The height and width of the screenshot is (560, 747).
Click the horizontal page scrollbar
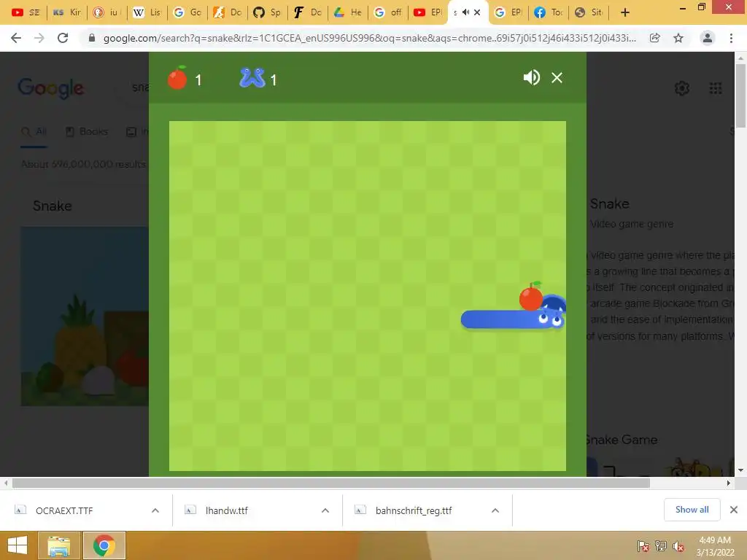click(331, 483)
